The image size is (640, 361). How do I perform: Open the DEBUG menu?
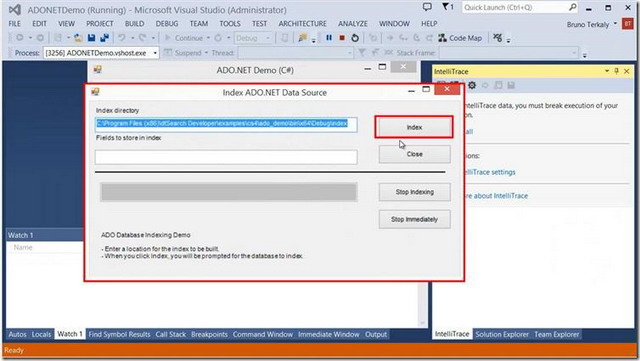click(x=167, y=24)
